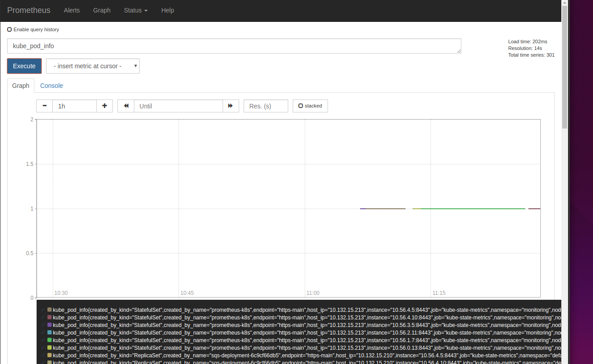Expand the metric selector's dropdown arrow
593x364 pixels.
point(135,66)
